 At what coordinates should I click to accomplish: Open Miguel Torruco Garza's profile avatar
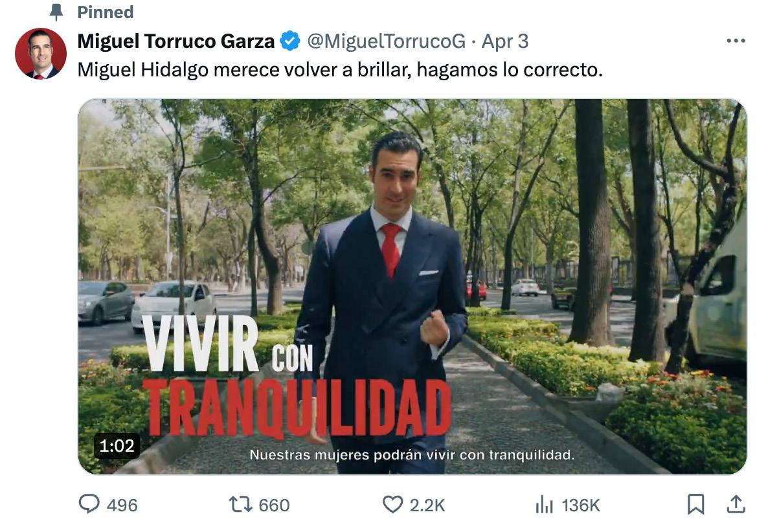point(41,54)
